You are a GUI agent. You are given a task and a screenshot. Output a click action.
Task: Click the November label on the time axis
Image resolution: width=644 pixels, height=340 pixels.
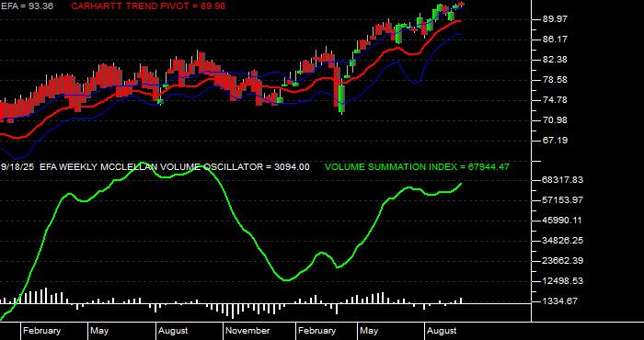click(x=248, y=331)
